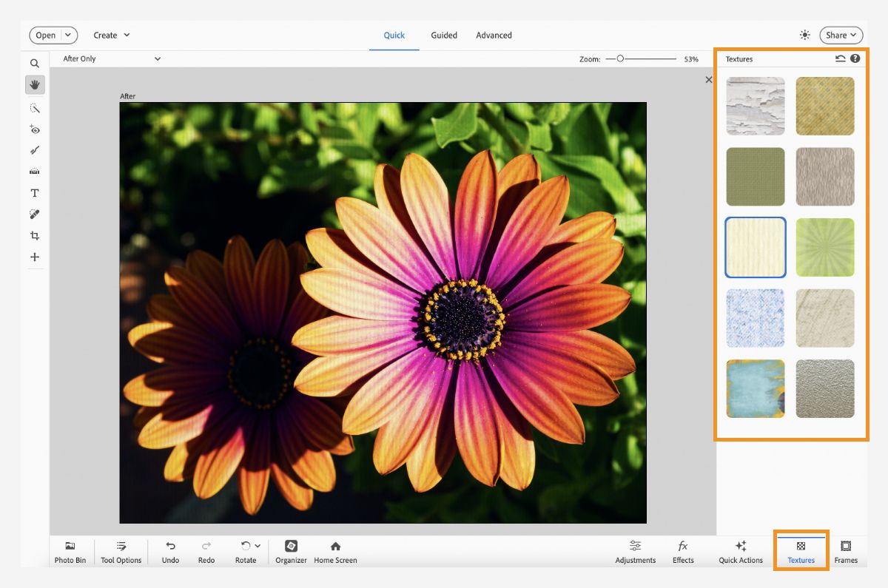Switch to the Advanced editing tab
Viewport: 888px width, 588px height.
[493, 35]
